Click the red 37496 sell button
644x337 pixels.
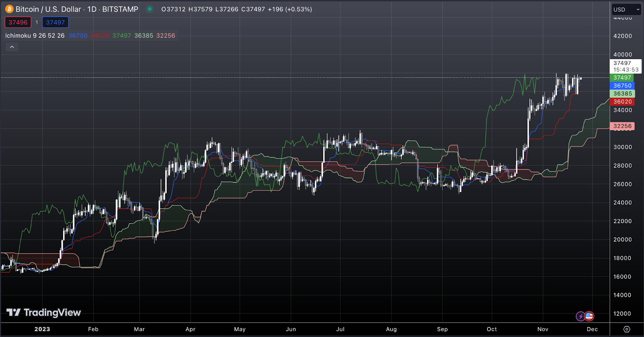pos(18,23)
